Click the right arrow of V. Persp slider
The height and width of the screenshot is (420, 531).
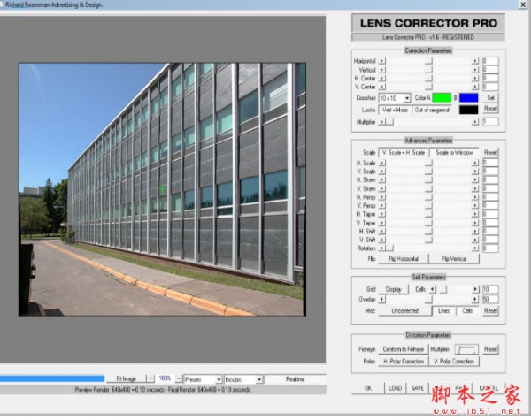[x=474, y=205]
